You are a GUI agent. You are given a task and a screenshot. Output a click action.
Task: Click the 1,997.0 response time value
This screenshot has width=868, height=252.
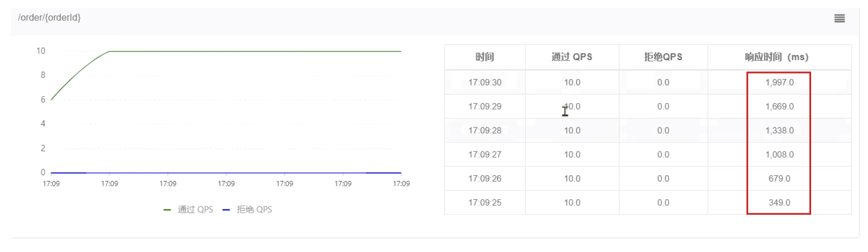pos(779,82)
